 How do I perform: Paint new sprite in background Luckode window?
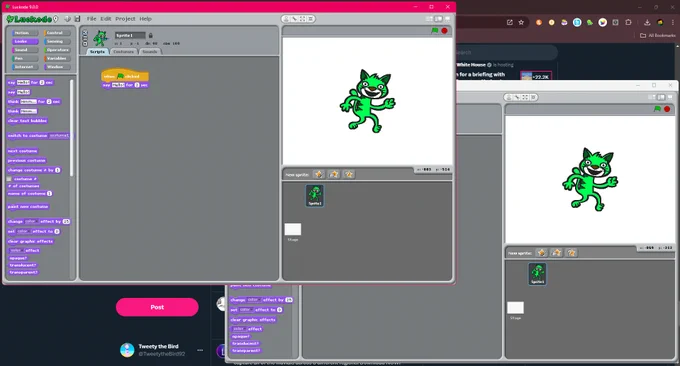click(x=541, y=253)
